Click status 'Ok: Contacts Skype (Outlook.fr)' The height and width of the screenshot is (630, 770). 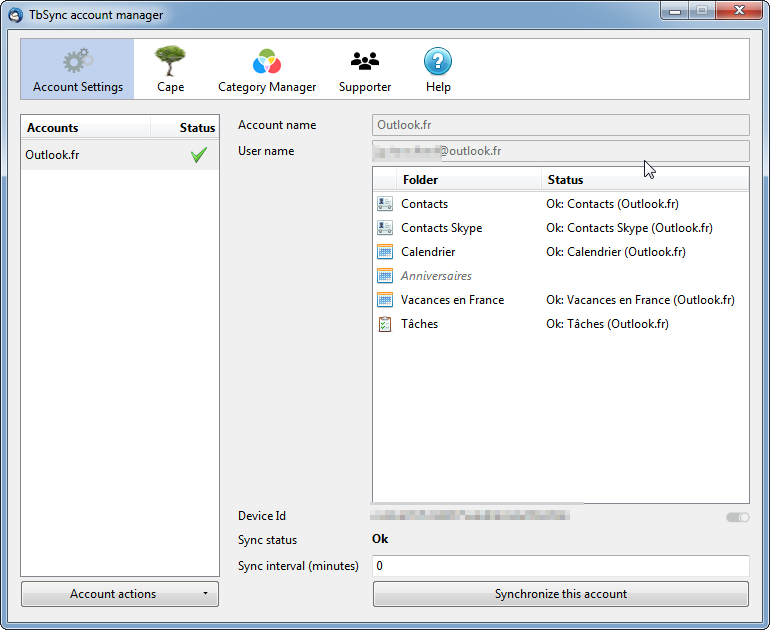(629, 228)
